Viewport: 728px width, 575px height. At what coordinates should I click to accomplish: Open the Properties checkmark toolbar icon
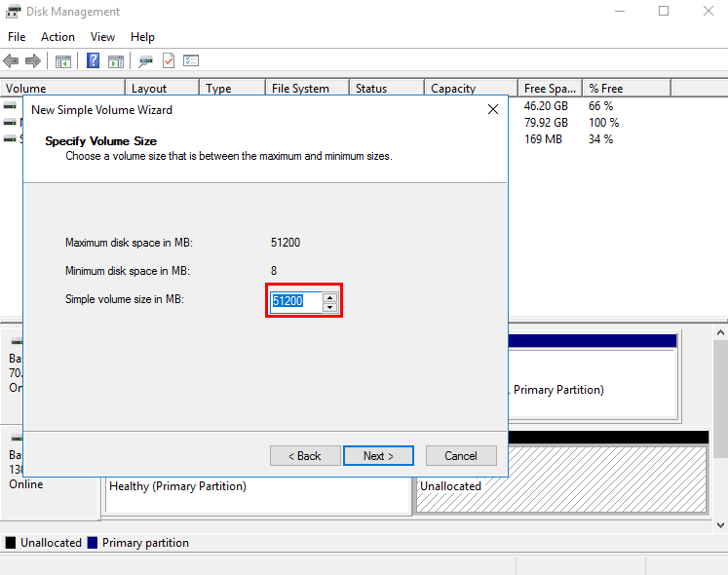(169, 60)
